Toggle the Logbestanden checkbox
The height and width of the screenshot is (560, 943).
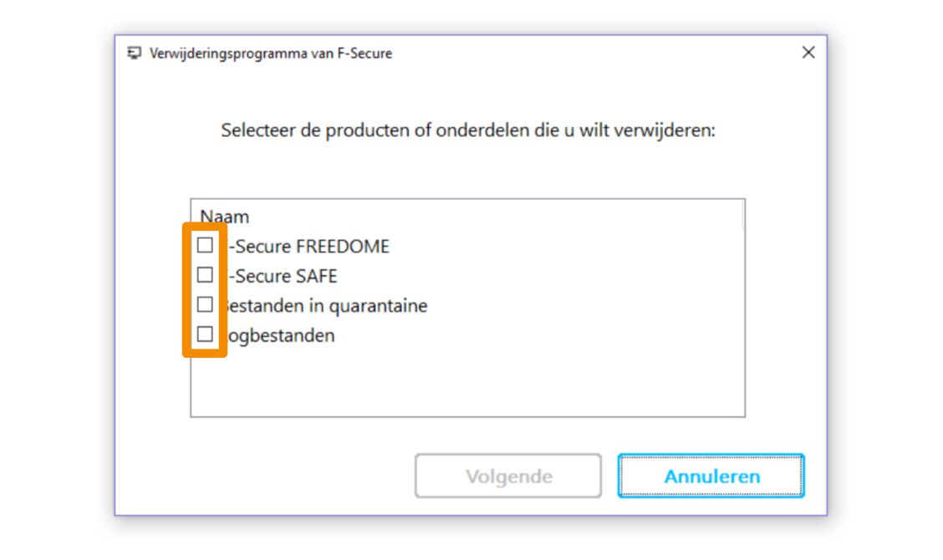[x=205, y=334]
